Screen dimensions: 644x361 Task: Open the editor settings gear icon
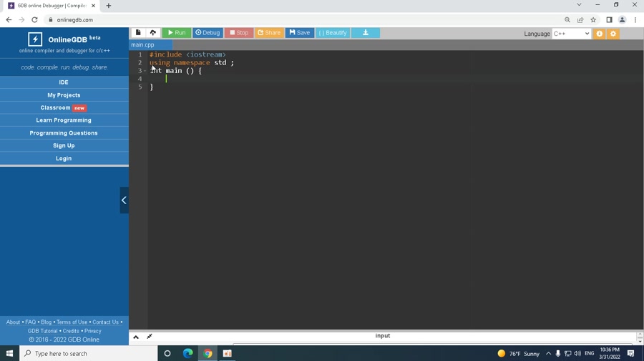(613, 34)
